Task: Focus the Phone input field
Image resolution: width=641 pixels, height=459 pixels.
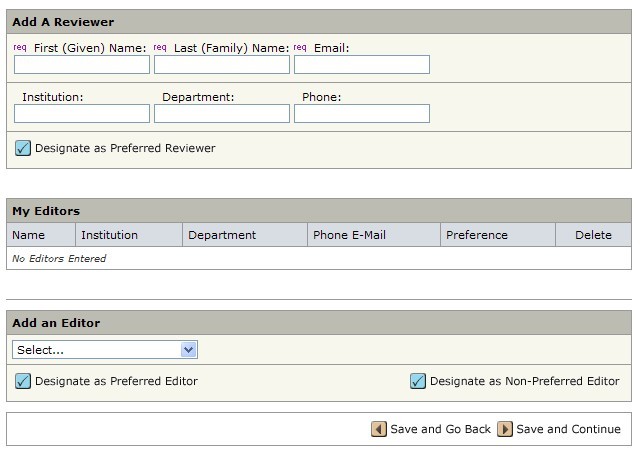Action: 362,114
